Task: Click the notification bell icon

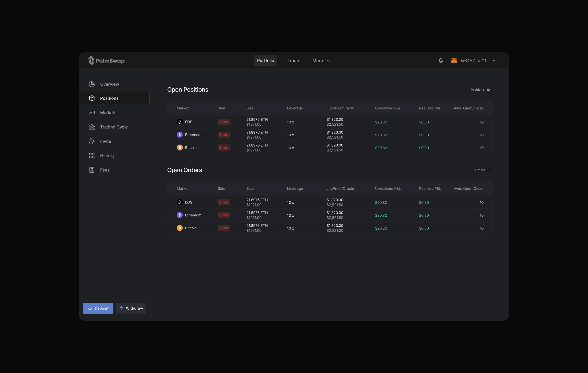Action: [x=441, y=61]
